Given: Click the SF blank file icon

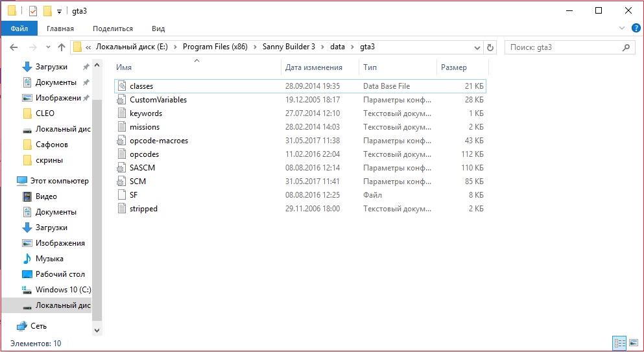Looking at the screenshot, I should click(121, 194).
